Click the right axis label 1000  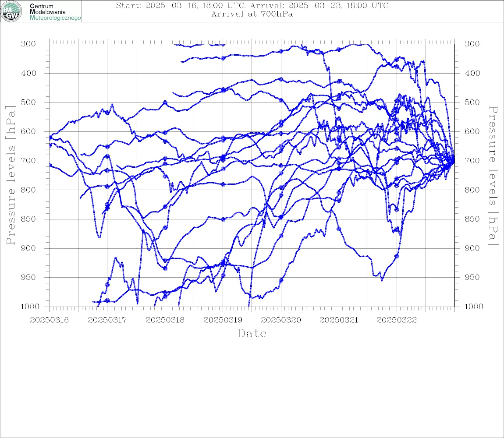(474, 307)
